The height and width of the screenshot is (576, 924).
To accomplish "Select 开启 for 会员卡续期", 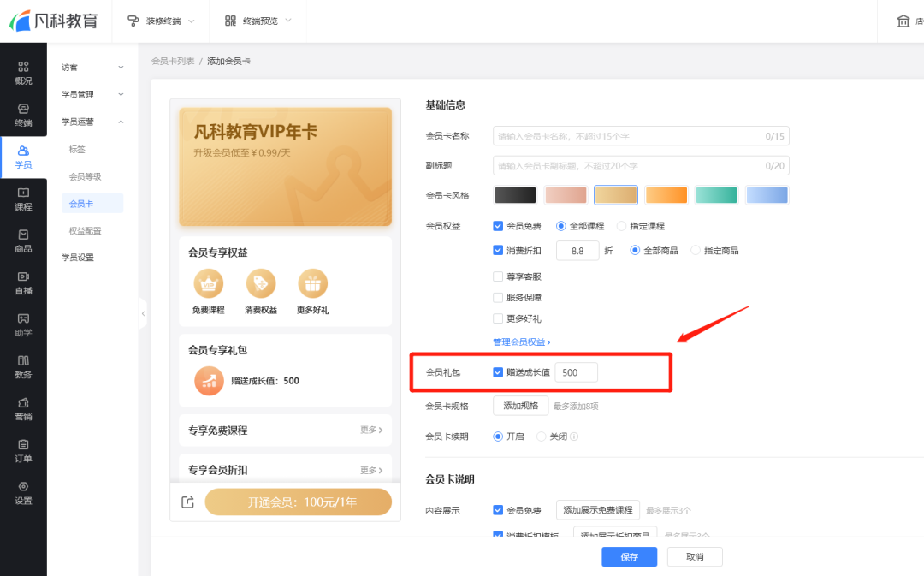I will (x=498, y=436).
